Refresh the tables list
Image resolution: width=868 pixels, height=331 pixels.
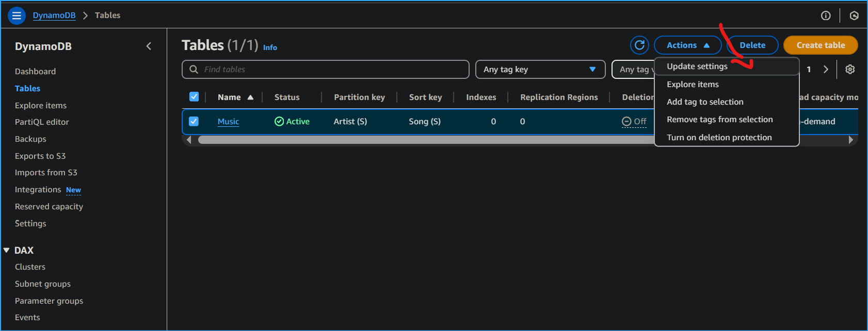(x=639, y=45)
